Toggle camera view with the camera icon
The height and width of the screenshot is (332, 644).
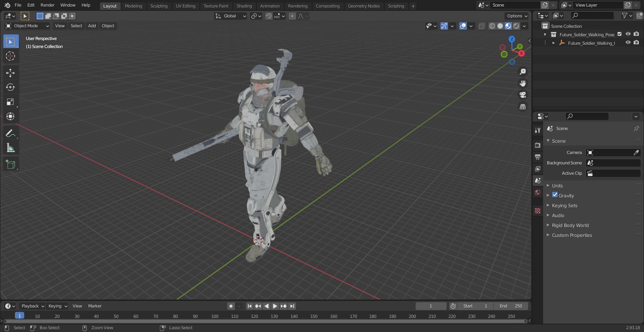pos(522,95)
